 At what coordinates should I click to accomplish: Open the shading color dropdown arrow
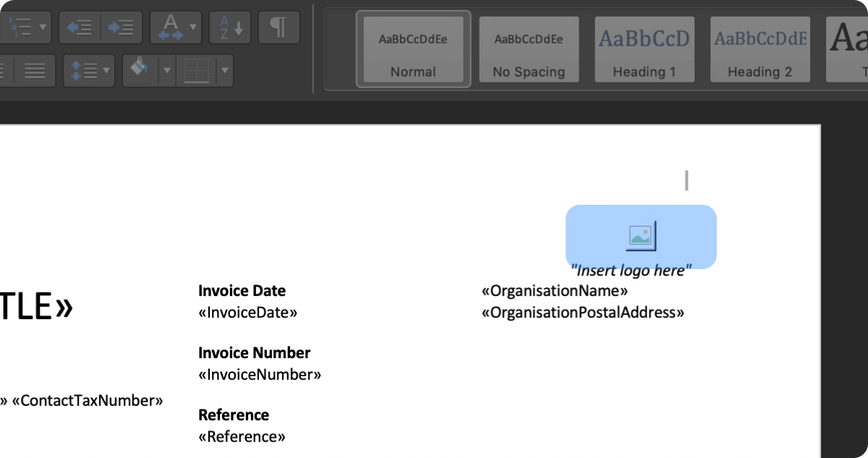tap(166, 71)
